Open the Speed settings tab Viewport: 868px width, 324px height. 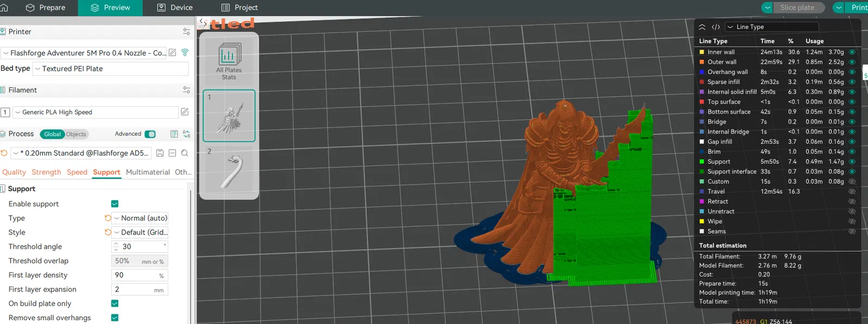tap(77, 172)
